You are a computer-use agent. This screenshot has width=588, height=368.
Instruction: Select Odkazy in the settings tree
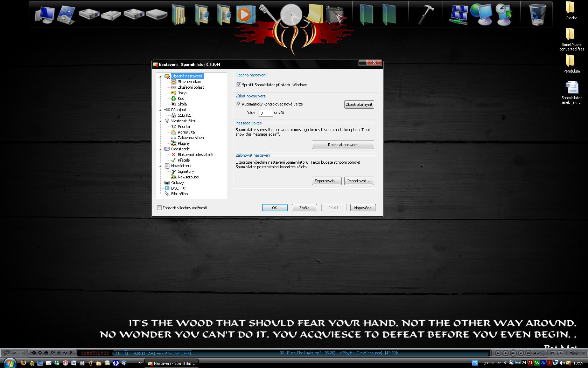coord(177,183)
